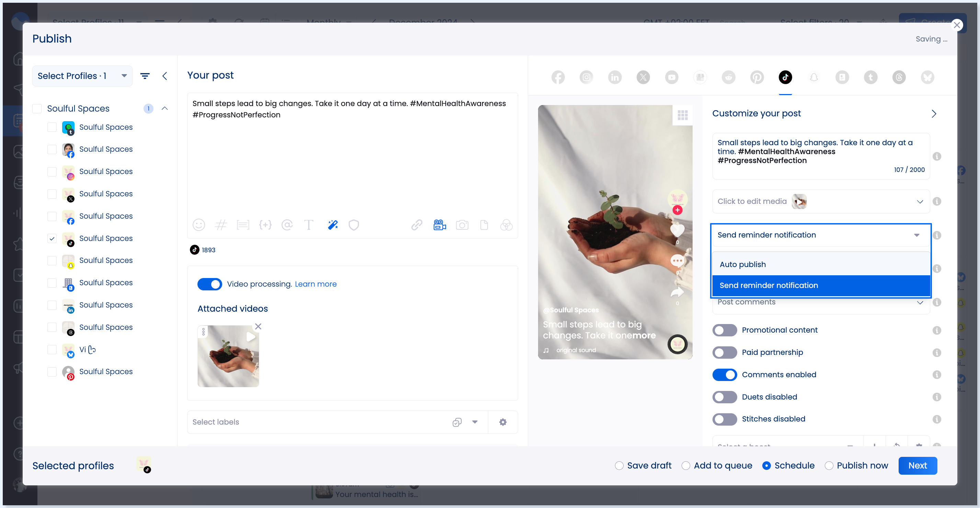The width and height of the screenshot is (980, 508).
Task: Switch to the X (Twitter) preview tab
Action: [643, 77]
